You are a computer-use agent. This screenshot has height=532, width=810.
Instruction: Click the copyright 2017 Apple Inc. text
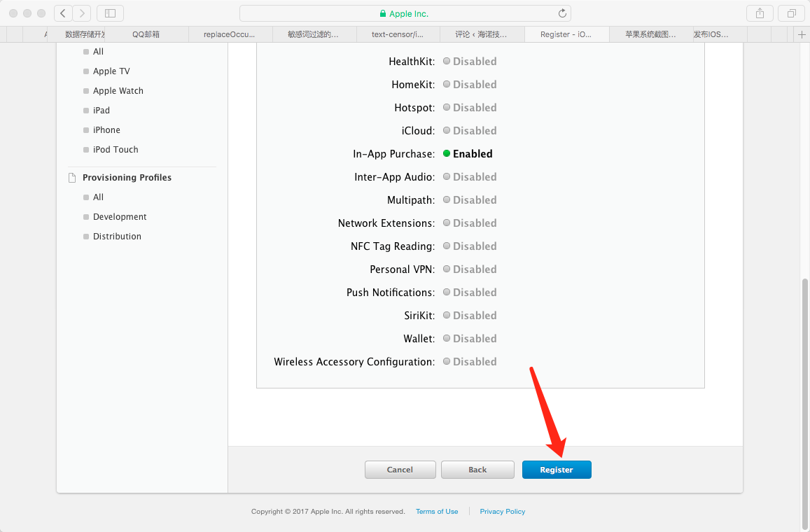(x=328, y=511)
